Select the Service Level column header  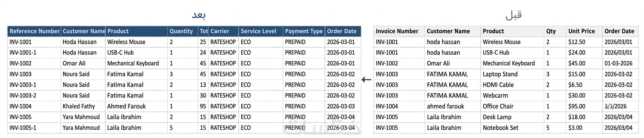click(261, 31)
